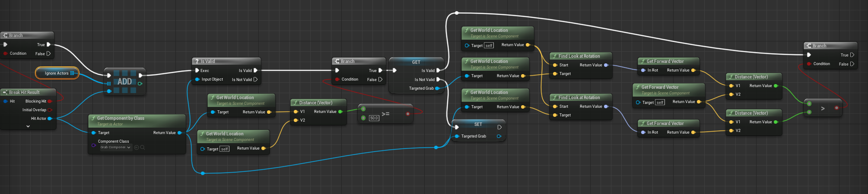Click True exec pin on Branch feeding GET
Viewport: 868px width, 194px height.
(x=380, y=70)
